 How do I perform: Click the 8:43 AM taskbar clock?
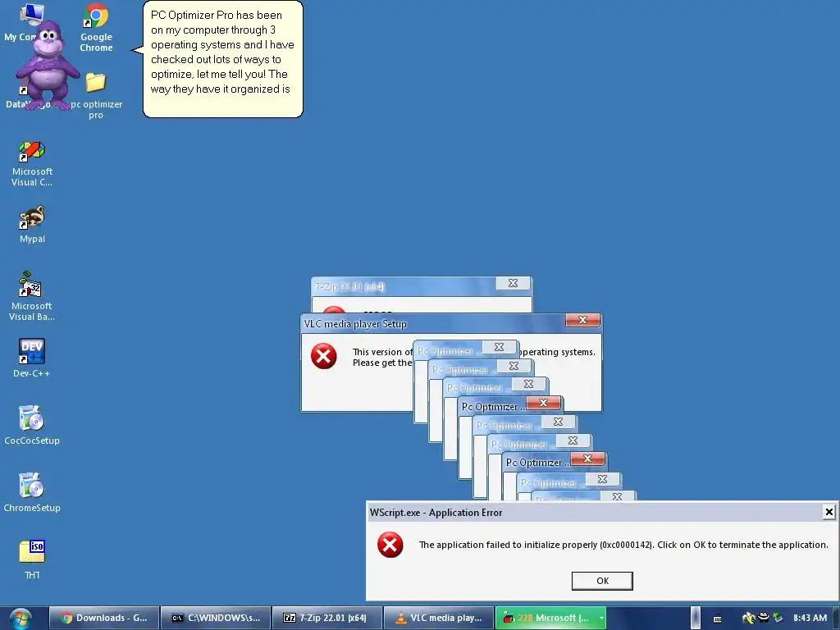coord(810,618)
